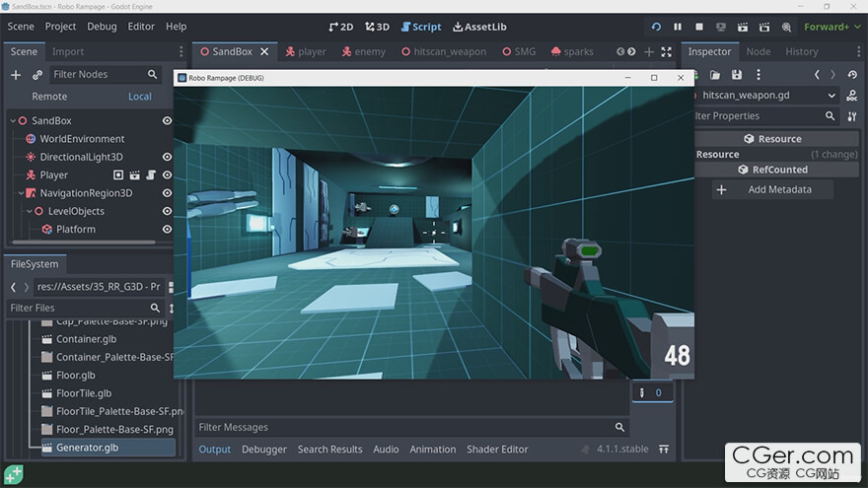Go to previous inspected object
This screenshot has width=868, height=488.
click(x=817, y=75)
